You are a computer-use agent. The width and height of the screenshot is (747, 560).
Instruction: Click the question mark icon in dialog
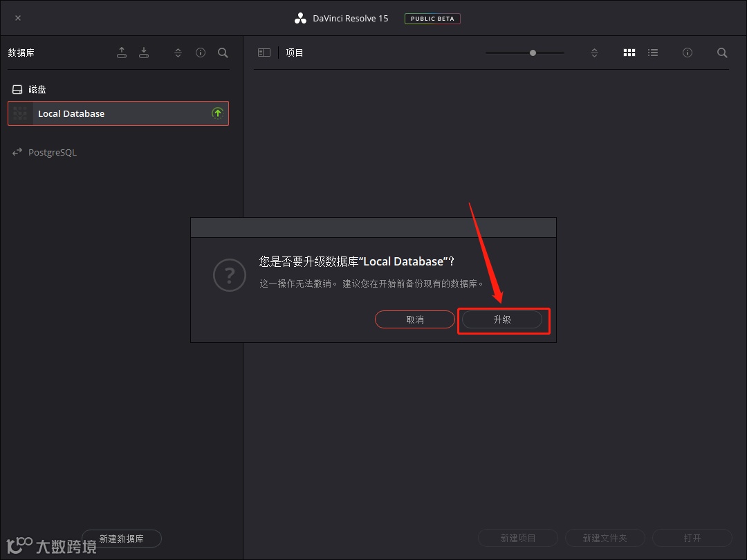coord(230,275)
